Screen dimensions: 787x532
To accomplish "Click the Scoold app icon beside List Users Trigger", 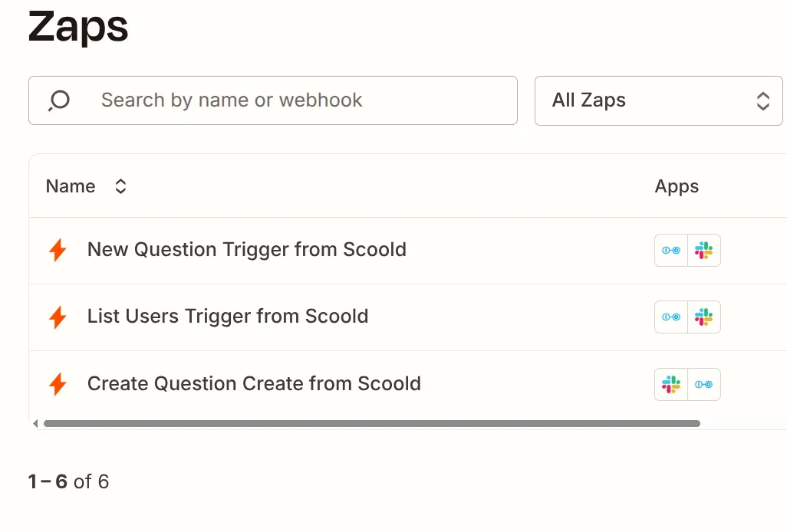I will tap(670, 317).
